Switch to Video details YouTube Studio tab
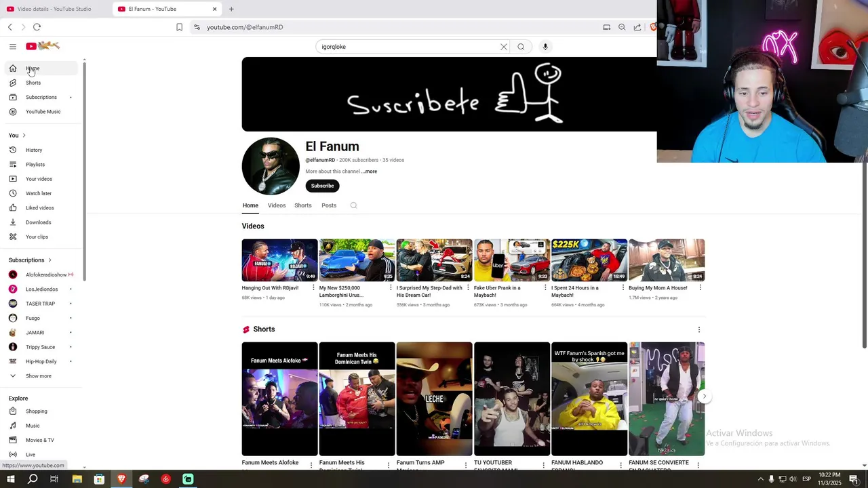Viewport: 868px width, 488px height. [54, 9]
